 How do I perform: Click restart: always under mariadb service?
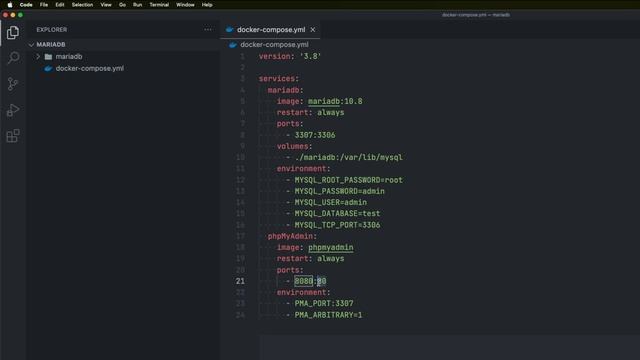(310, 113)
